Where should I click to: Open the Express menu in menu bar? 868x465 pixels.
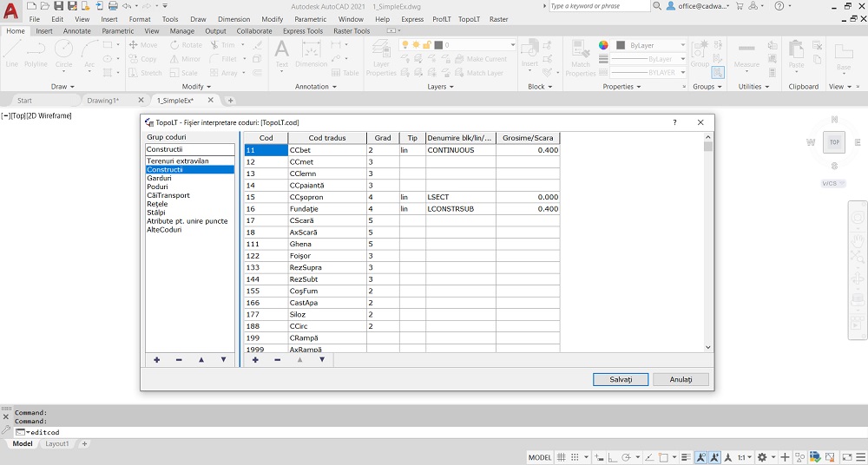pos(412,19)
